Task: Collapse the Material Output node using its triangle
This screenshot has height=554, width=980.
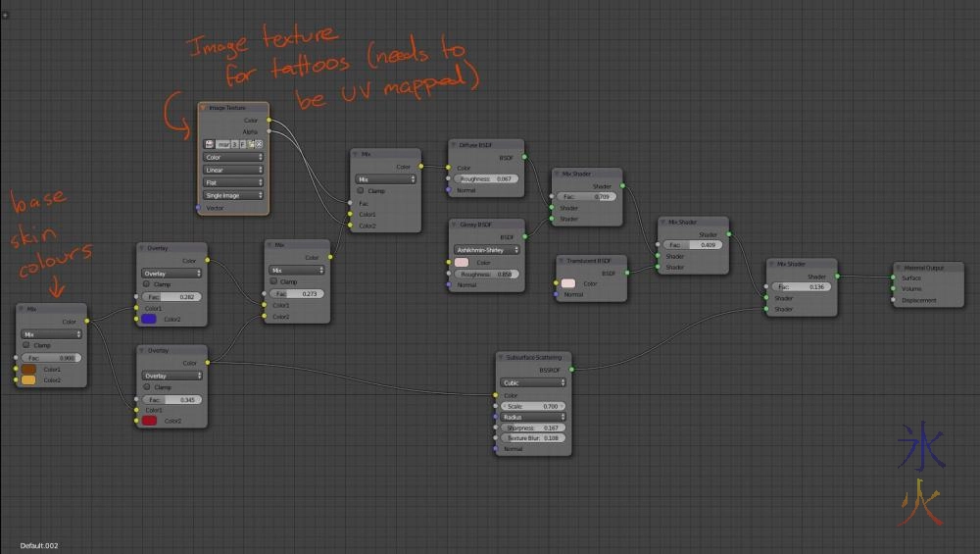Action: click(x=897, y=266)
